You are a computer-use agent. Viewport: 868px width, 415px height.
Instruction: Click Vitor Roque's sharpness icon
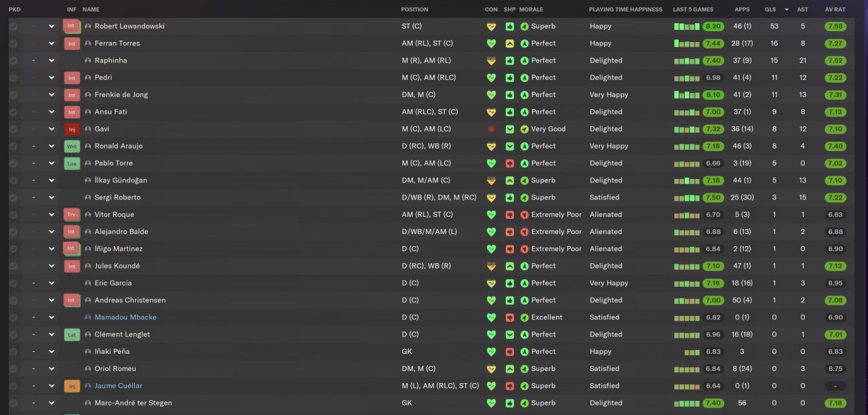coord(510,214)
